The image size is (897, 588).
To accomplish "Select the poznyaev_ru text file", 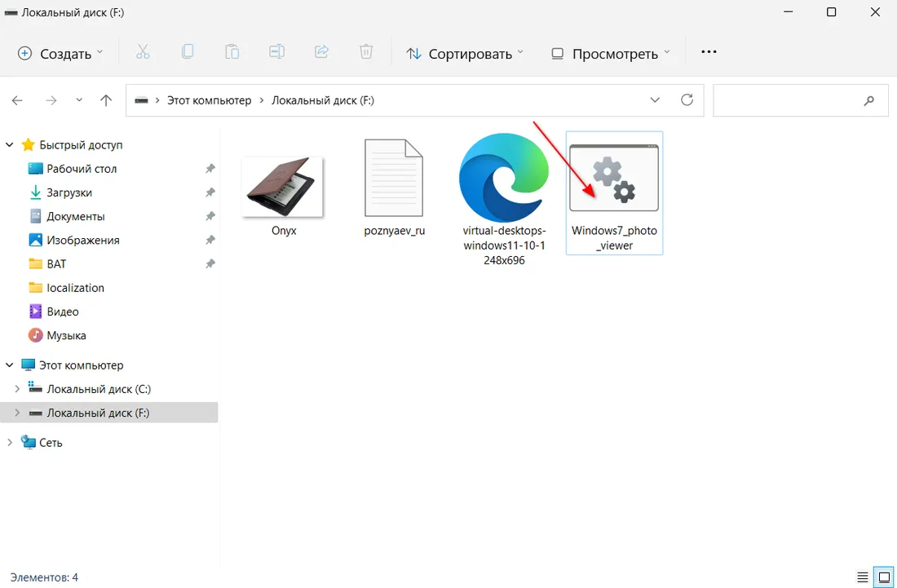I will [394, 188].
